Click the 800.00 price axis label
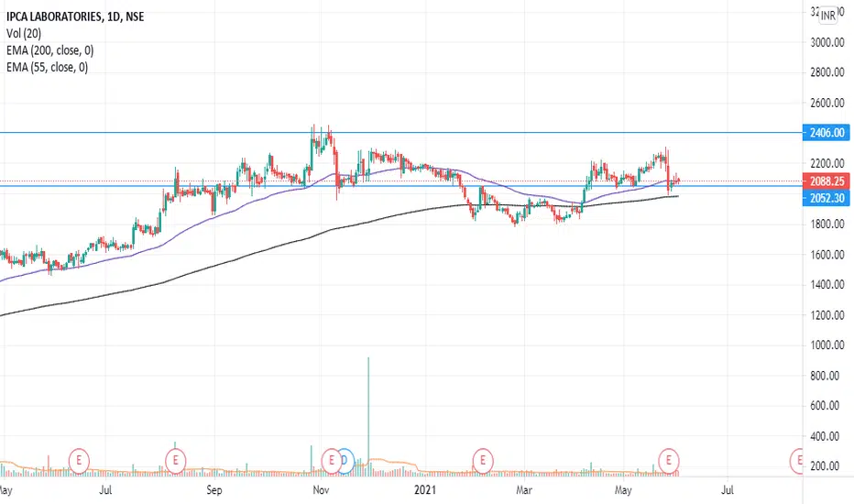The height and width of the screenshot is (504, 854). [x=825, y=376]
